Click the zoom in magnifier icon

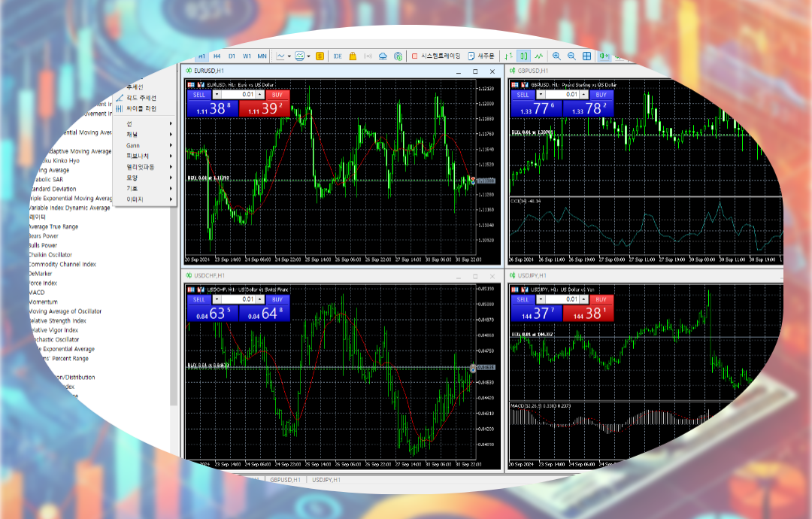556,56
